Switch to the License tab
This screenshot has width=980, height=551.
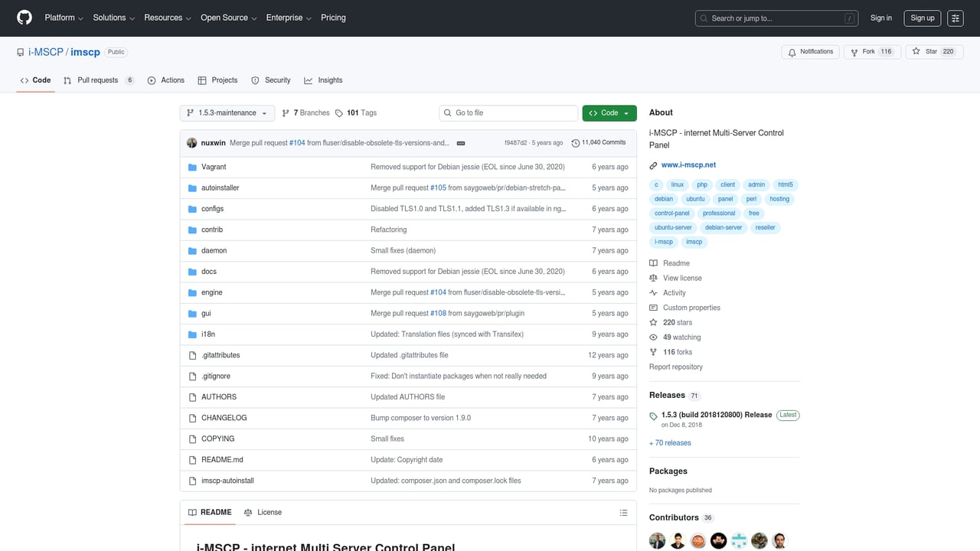pyautogui.click(x=263, y=513)
